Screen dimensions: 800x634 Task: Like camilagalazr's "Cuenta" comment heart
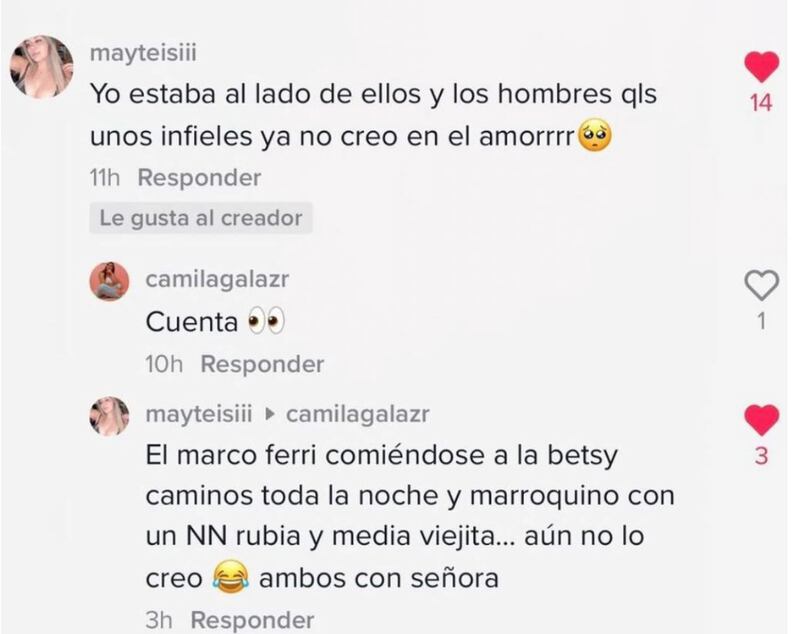761,285
